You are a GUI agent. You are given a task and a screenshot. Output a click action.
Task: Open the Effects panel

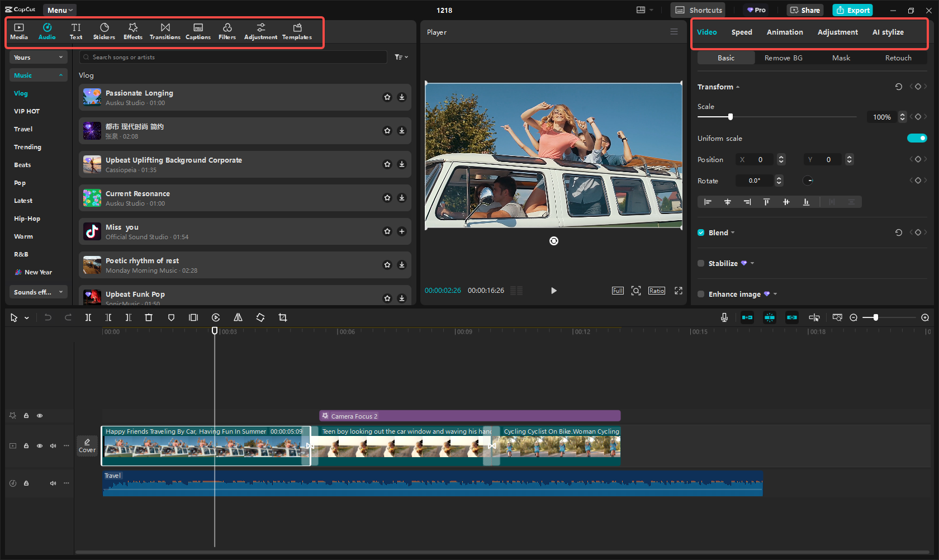133,31
